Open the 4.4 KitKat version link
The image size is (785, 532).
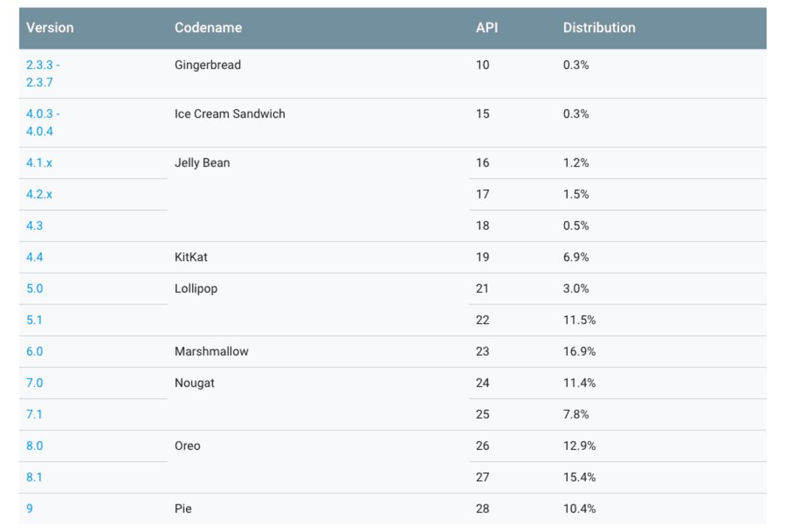pyautogui.click(x=35, y=257)
